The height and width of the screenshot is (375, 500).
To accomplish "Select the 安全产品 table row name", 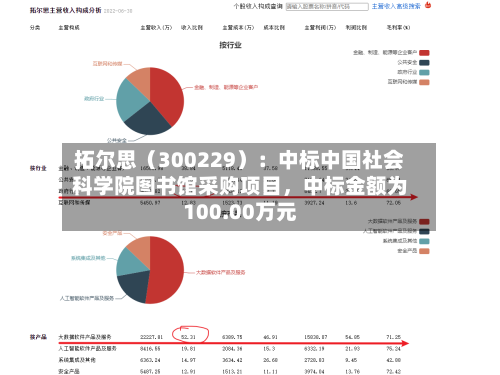I will tap(69, 371).
